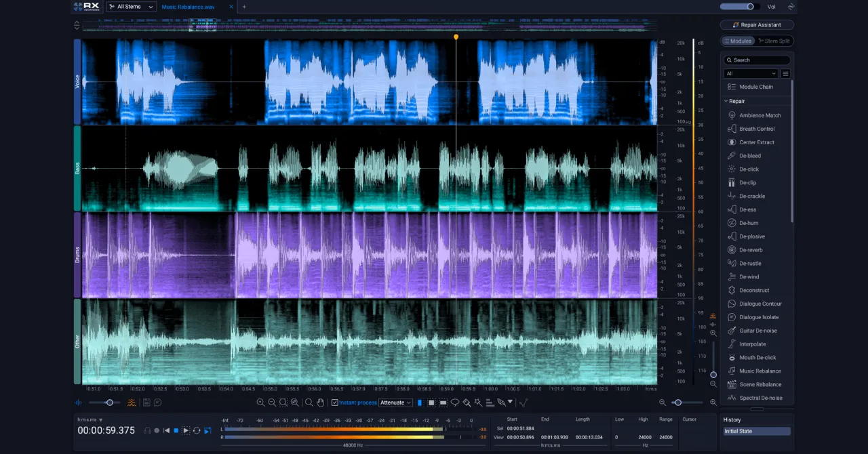
Task: Open the Guitar De-noise module
Action: (x=757, y=331)
